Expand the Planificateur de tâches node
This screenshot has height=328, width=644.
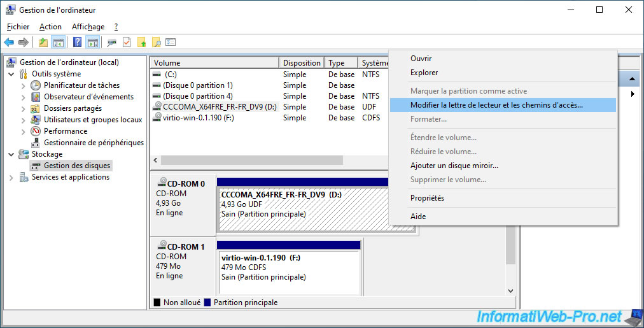23,86
